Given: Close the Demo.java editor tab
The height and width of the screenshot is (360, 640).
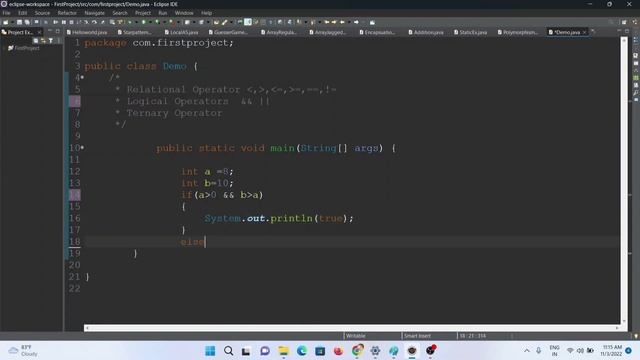Looking at the screenshot, I should pos(584,32).
